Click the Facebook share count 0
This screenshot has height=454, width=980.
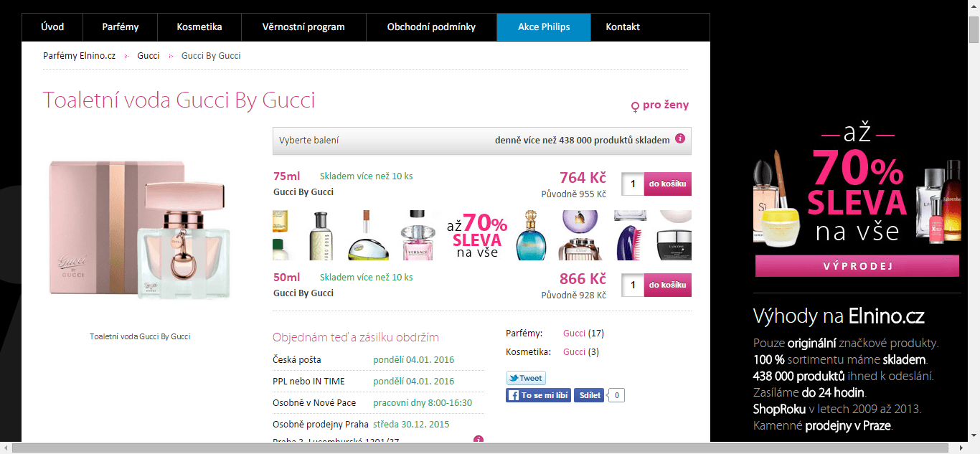tap(617, 395)
